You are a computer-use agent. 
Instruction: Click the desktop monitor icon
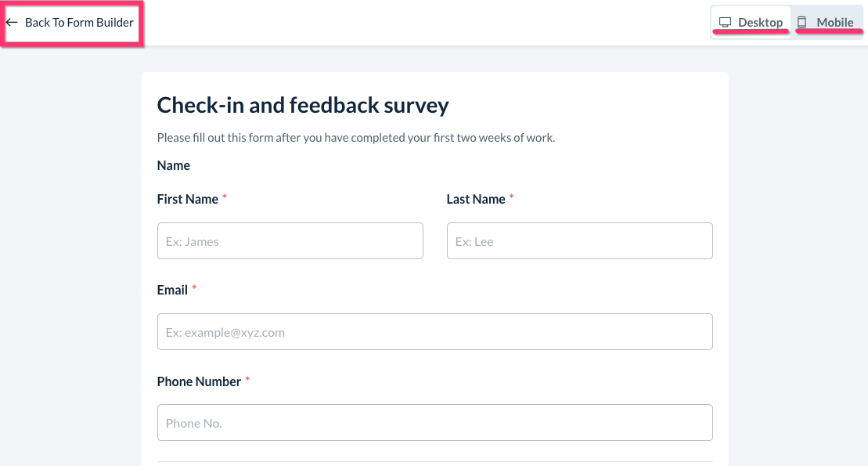pos(726,22)
